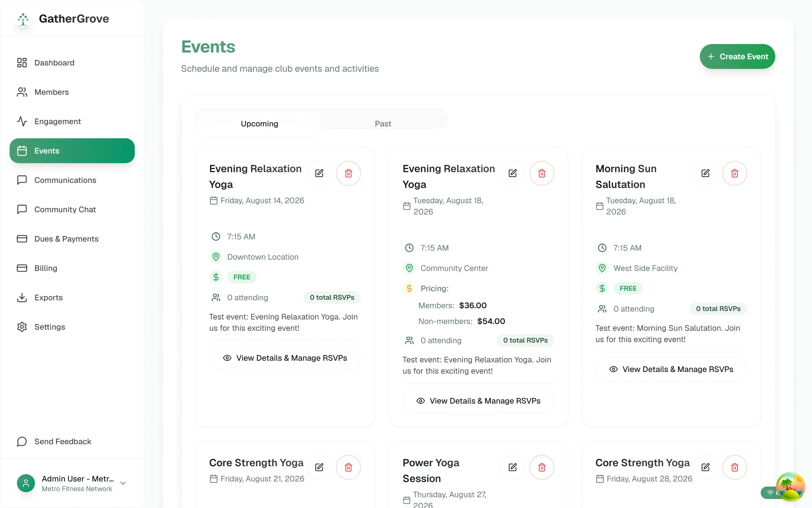Click the Members price $36.00
Viewport: 812px width, 508px height.
coord(473,305)
